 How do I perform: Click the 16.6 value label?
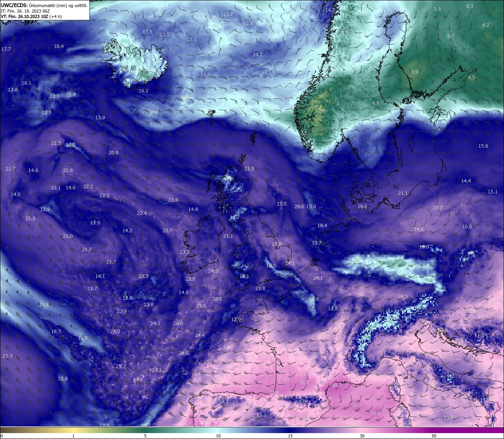tap(467, 227)
